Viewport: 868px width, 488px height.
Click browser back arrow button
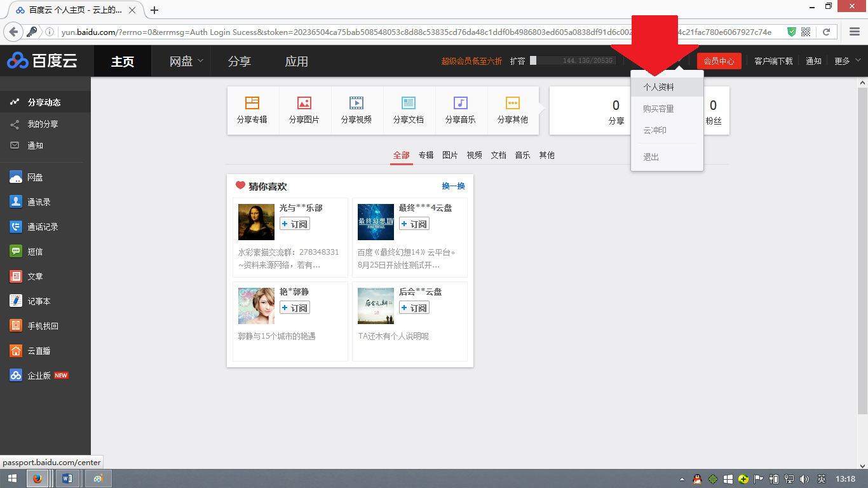click(13, 32)
